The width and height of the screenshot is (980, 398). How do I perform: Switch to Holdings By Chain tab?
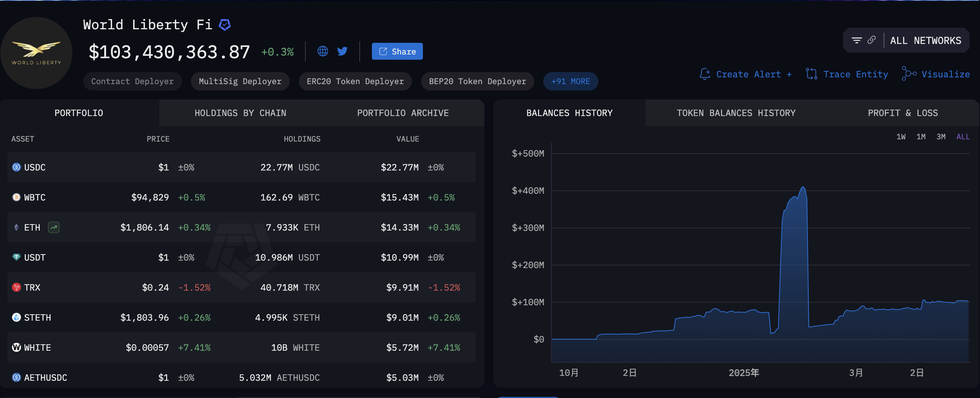coord(240,113)
